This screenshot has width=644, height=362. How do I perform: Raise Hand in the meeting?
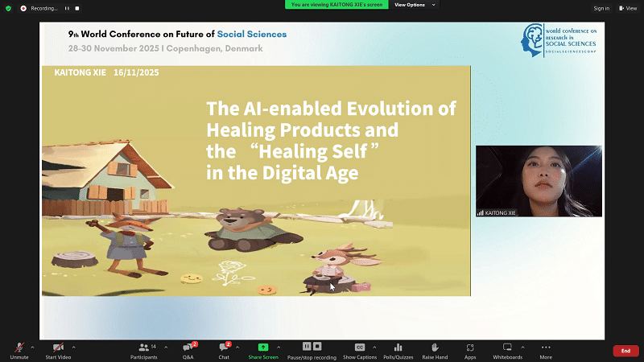point(435,348)
